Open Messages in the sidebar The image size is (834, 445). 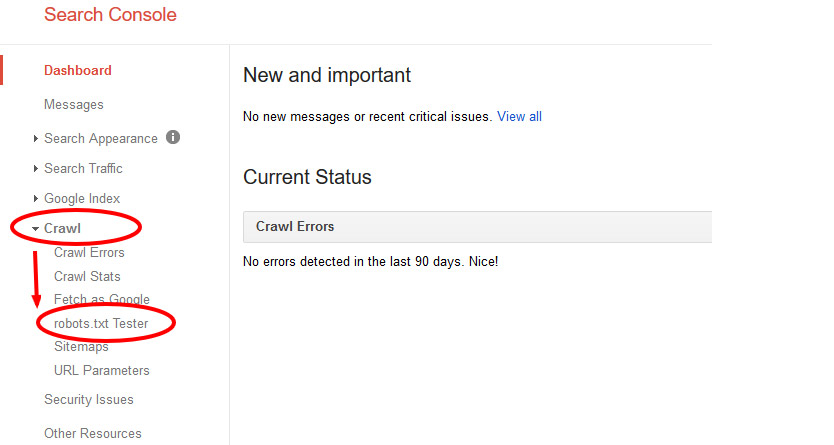[x=73, y=105]
